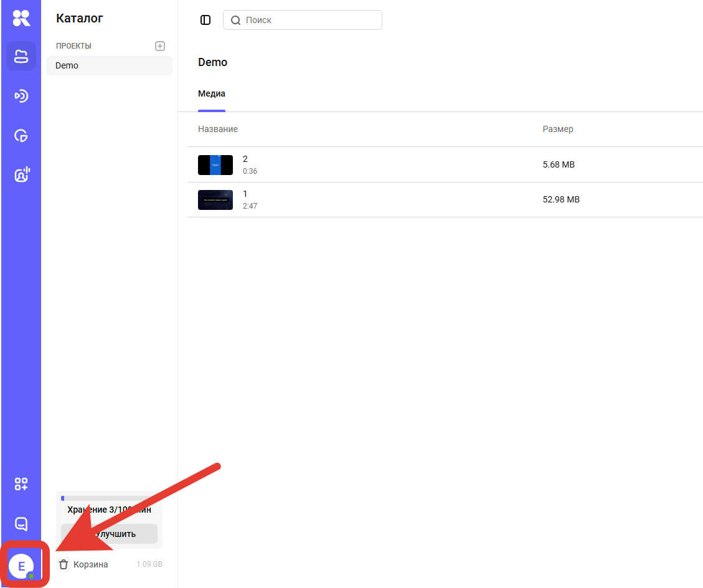This screenshot has width=703, height=588.
Task: Select the Demo project in list
Action: coord(109,65)
